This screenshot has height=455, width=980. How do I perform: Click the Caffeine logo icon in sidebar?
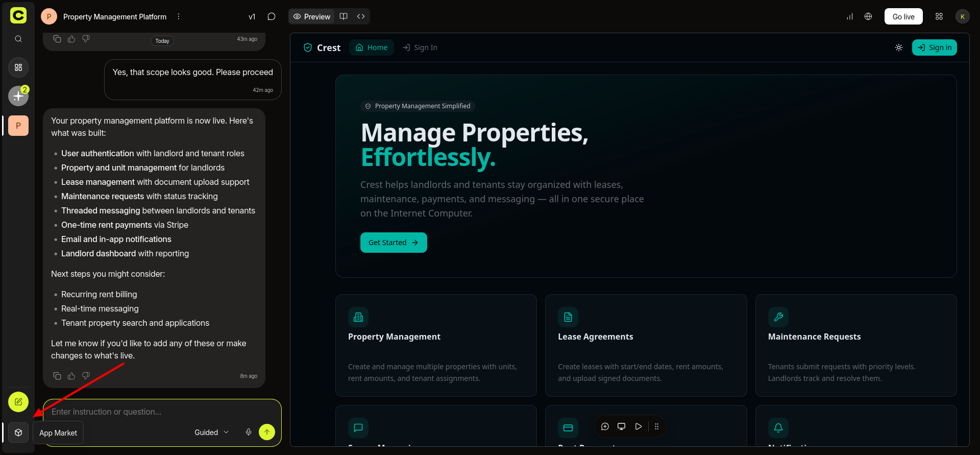point(18,16)
